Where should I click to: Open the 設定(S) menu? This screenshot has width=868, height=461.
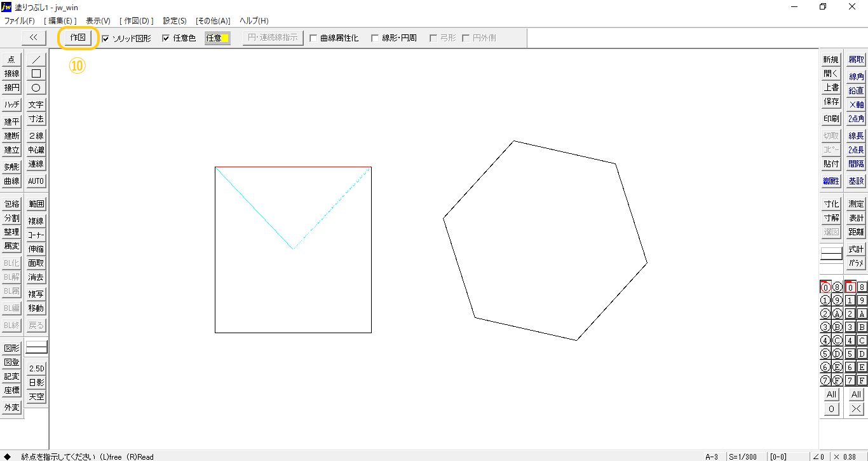pyautogui.click(x=175, y=21)
